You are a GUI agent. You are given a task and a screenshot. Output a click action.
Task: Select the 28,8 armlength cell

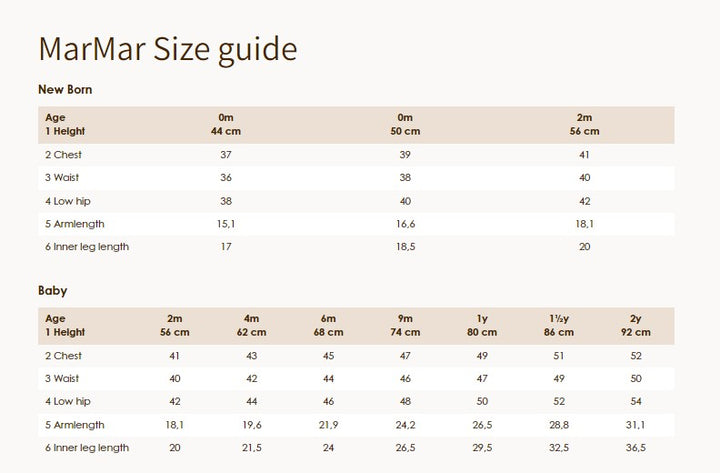[559, 425]
